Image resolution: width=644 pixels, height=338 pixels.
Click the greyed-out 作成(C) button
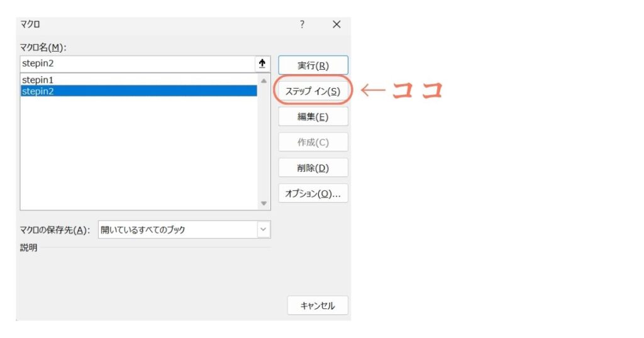point(313,142)
